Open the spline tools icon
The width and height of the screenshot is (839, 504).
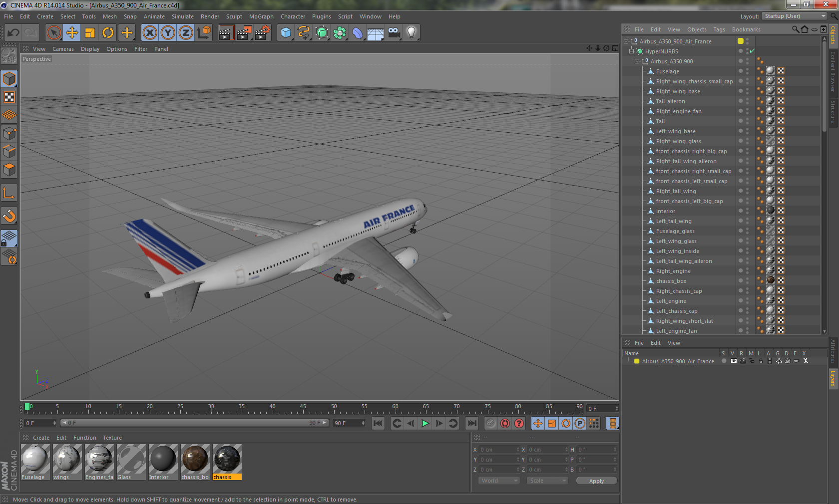[x=304, y=33]
